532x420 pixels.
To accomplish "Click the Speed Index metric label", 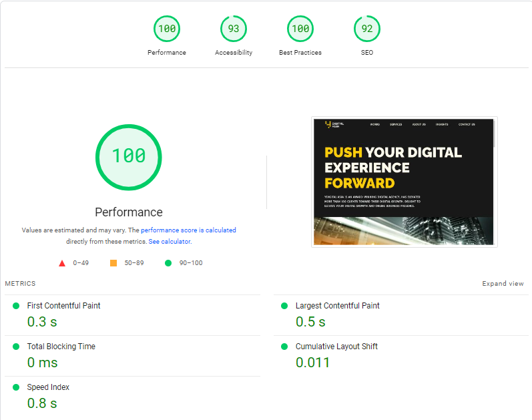I will [48, 387].
